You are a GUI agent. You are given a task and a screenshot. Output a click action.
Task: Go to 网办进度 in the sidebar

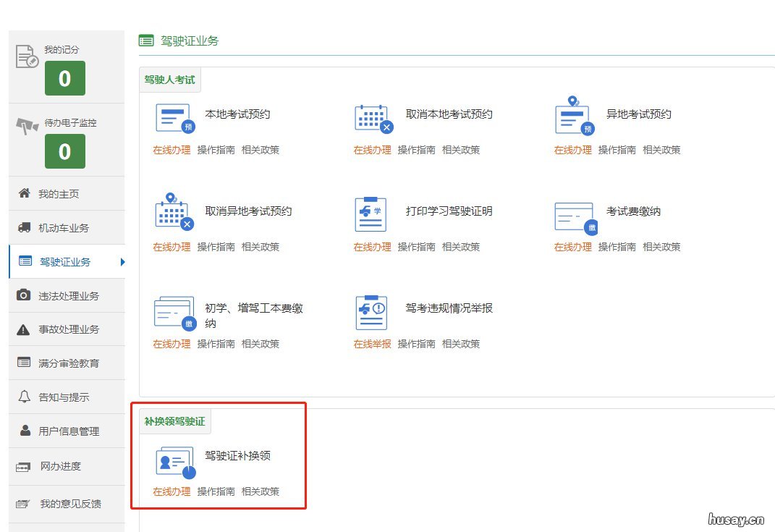pos(54,467)
